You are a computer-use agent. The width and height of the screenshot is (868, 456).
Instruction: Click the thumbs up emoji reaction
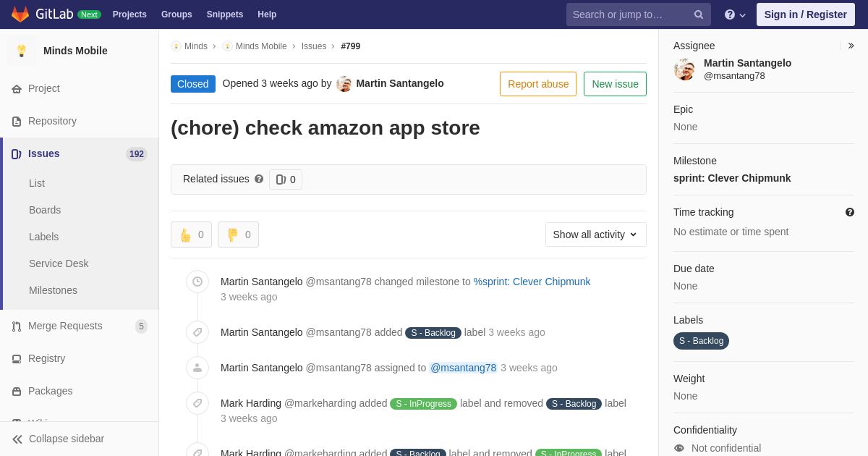[x=191, y=235]
